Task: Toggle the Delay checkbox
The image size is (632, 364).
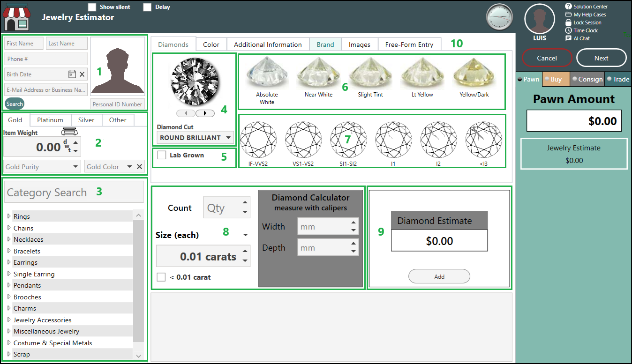Action: 147,7
